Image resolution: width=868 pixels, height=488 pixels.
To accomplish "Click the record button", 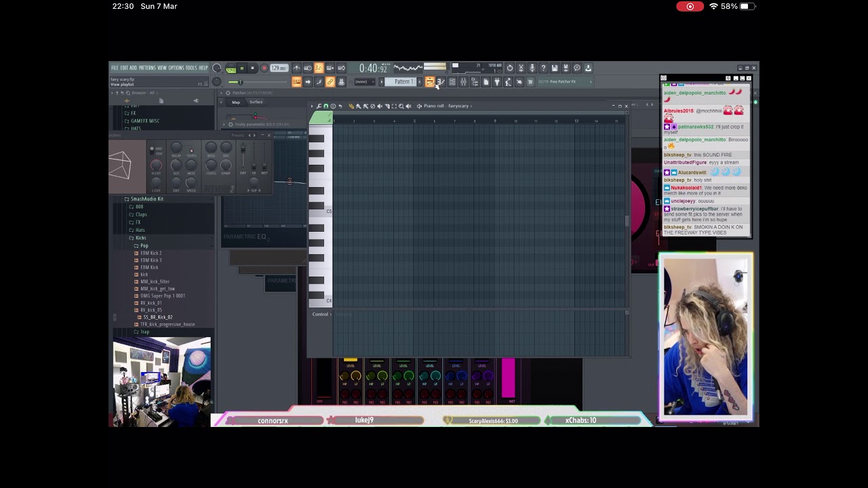I will point(264,68).
